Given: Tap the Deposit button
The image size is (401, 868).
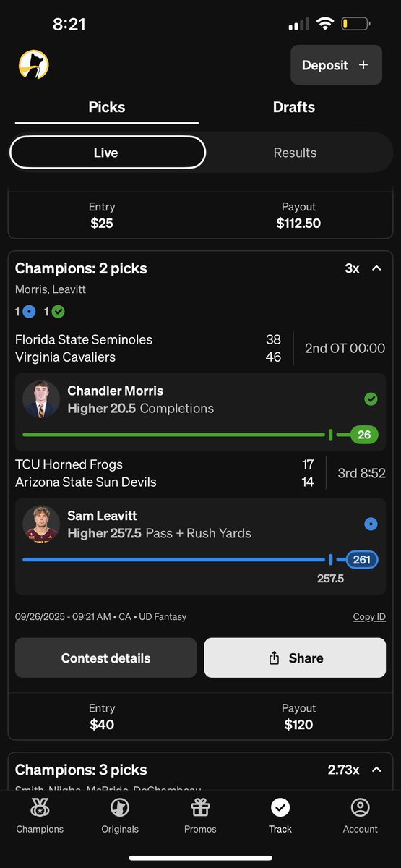Looking at the screenshot, I should coord(337,65).
